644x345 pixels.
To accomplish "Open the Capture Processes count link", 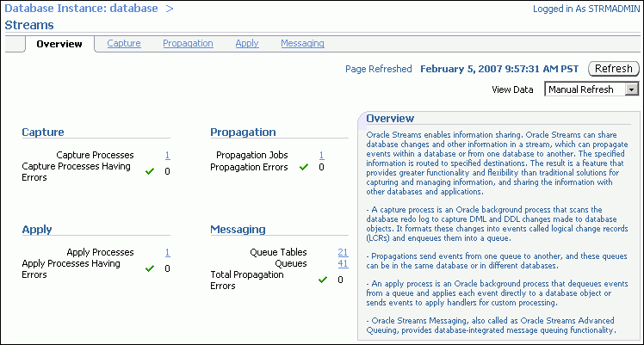I will tap(168, 155).
